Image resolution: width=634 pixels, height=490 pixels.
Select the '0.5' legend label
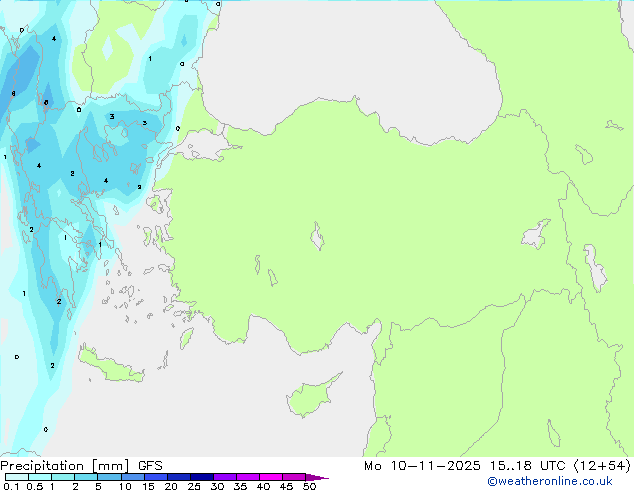tap(35, 486)
